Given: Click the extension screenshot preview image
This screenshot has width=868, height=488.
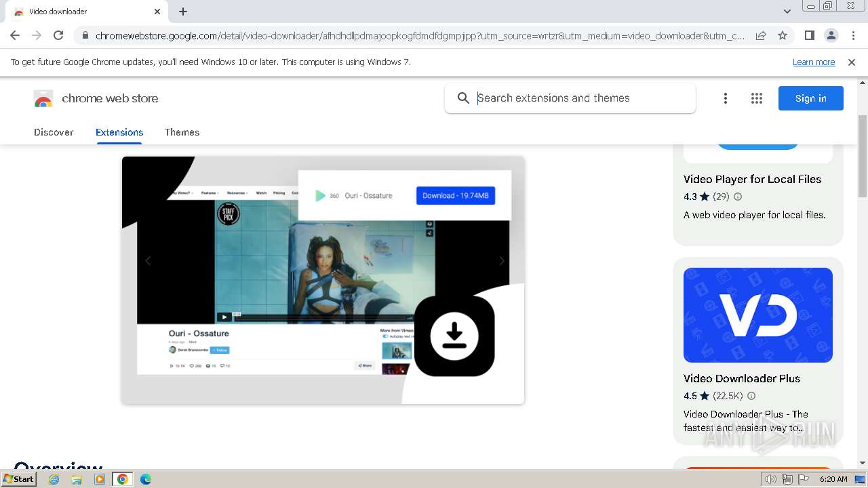Looking at the screenshot, I should click(x=323, y=280).
